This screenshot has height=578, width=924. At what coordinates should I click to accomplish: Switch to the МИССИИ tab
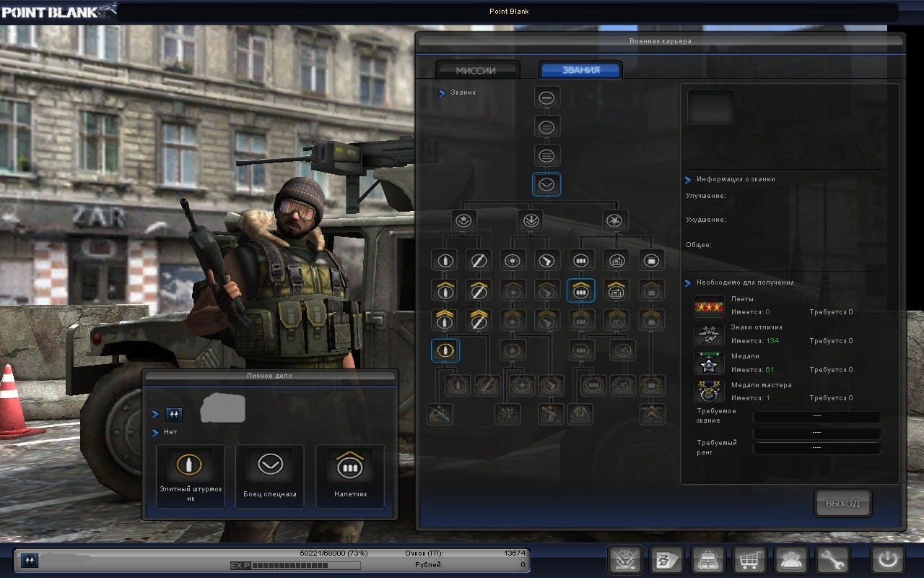pos(476,70)
